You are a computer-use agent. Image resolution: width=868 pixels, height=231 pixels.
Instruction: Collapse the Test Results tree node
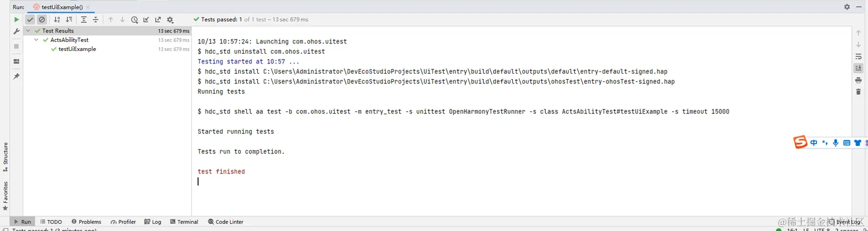tap(28, 31)
